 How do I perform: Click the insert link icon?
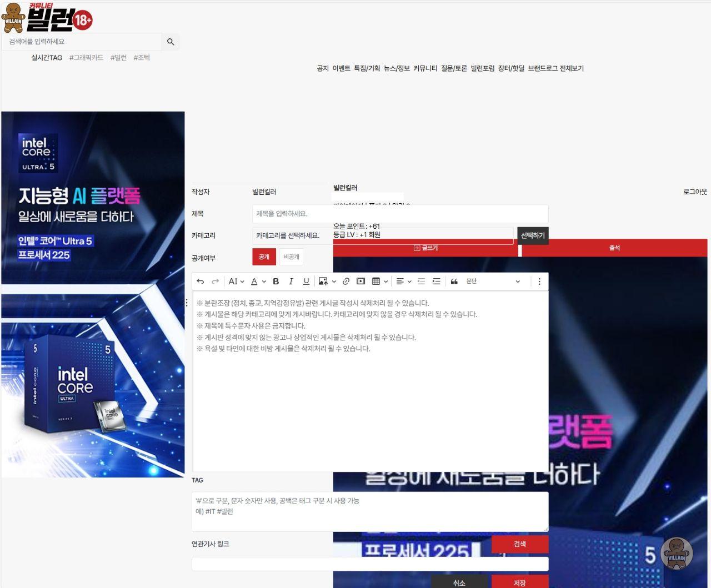pyautogui.click(x=346, y=282)
